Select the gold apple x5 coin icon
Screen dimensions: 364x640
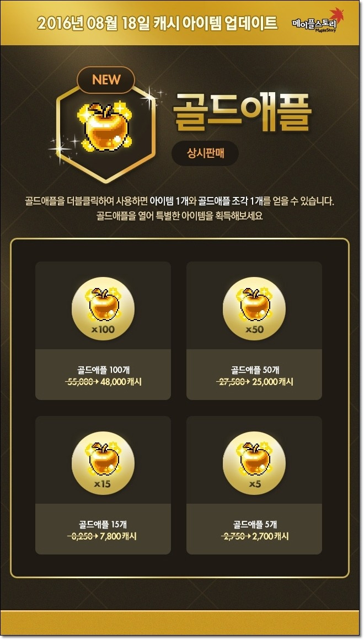(254, 462)
